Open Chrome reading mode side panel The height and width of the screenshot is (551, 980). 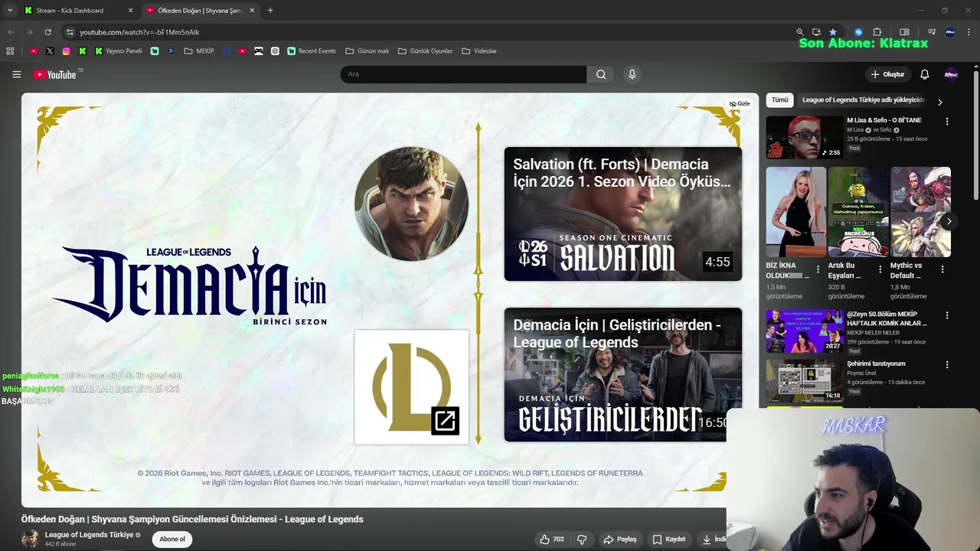pyautogui.click(x=904, y=32)
